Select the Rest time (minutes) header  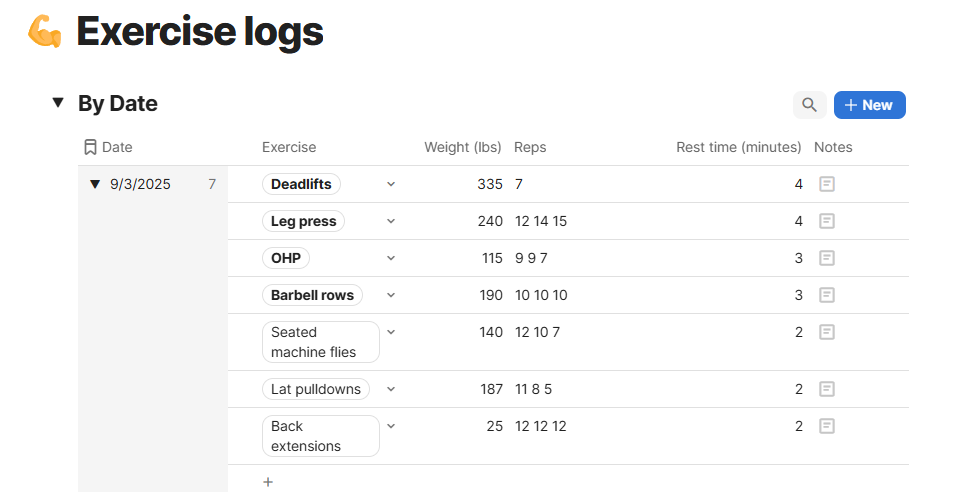coord(738,147)
